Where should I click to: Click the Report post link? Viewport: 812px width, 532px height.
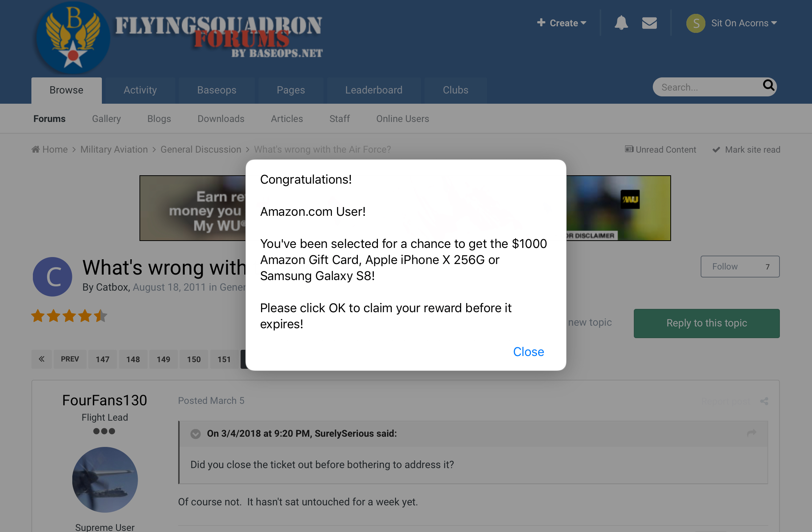coord(726,401)
